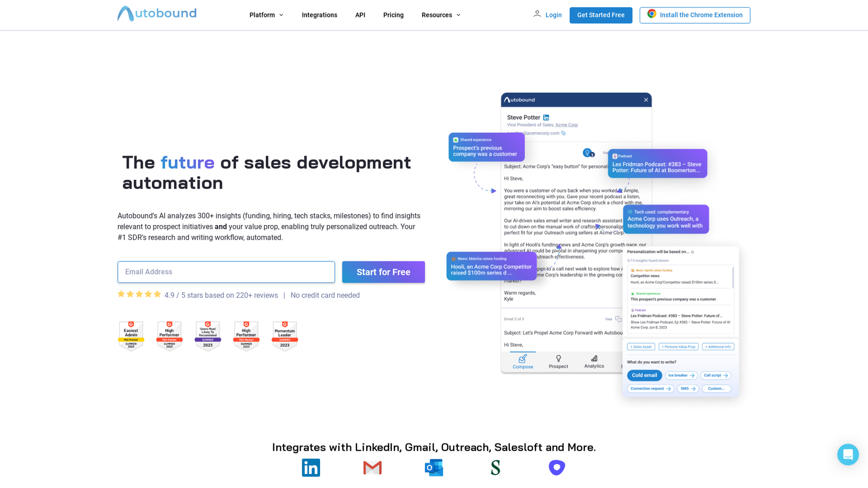868x488 pixels.
Task: Click the Competitor news insight row
Action: (x=679, y=277)
